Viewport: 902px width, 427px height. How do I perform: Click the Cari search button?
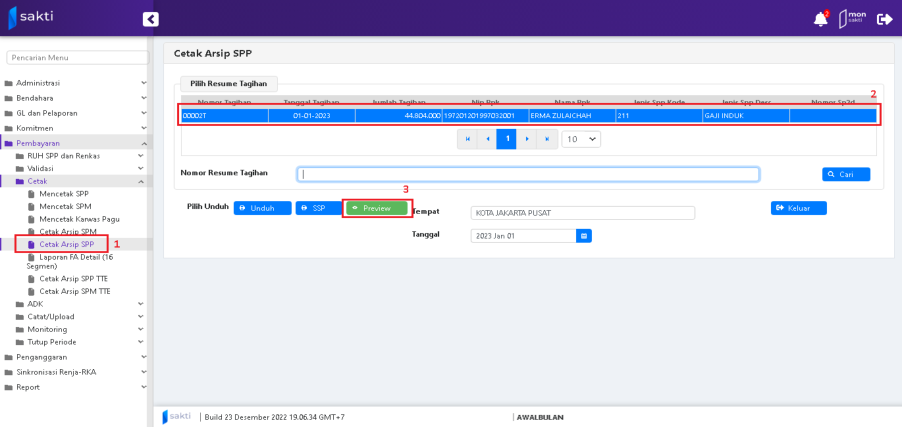(x=845, y=174)
